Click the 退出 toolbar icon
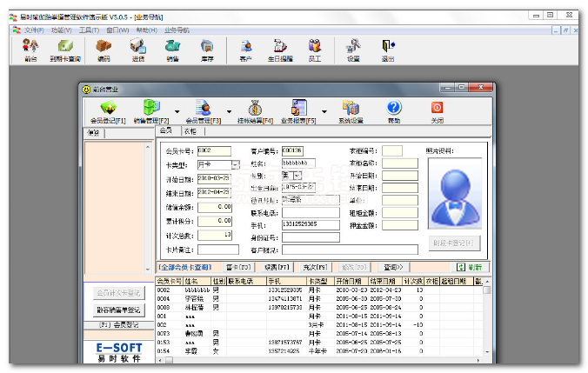Screen dimensions: 588x373 (388, 50)
